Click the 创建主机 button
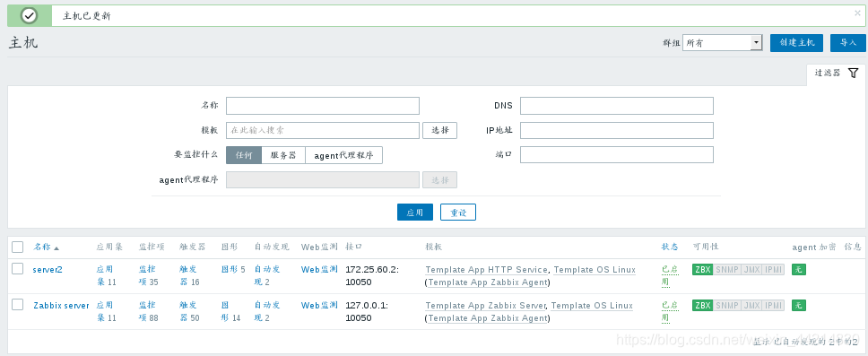The height and width of the screenshot is (356, 868). 796,43
